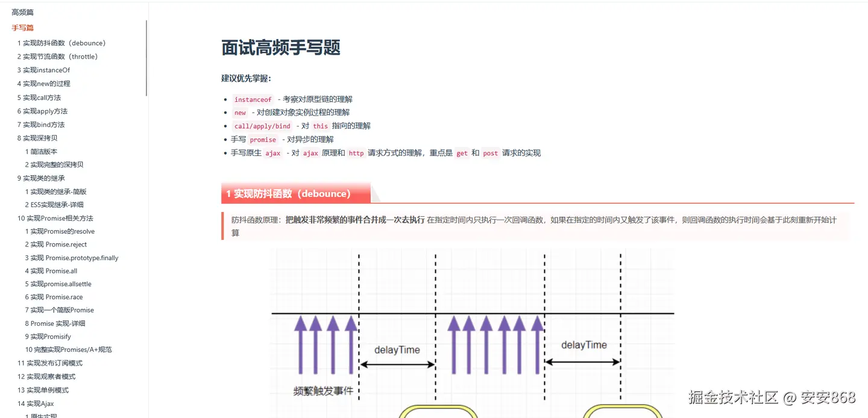
Task: Open the 高频篇 section in sidebar
Action: coord(23,12)
